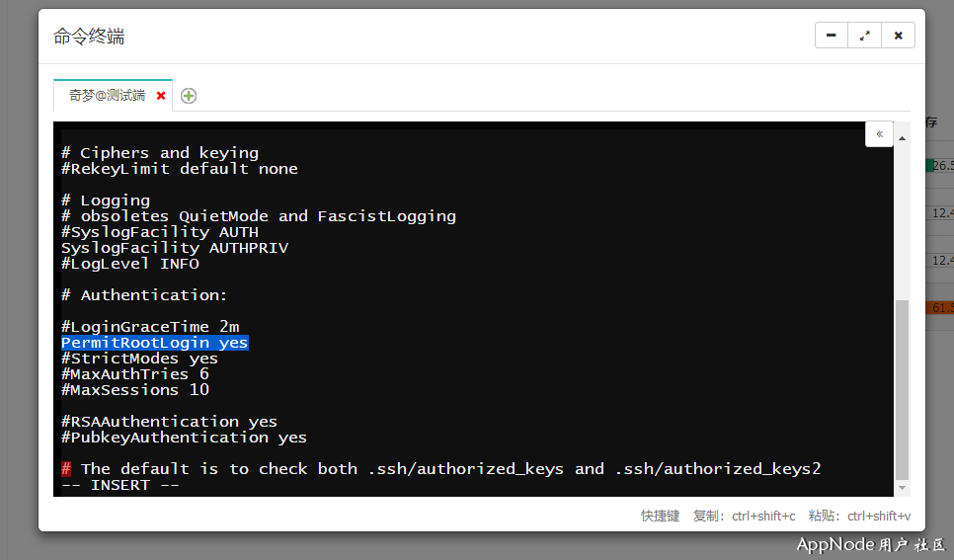The height and width of the screenshot is (560, 954).
Task: Click the #MaxAuthTries 6 line
Action: click(x=134, y=374)
